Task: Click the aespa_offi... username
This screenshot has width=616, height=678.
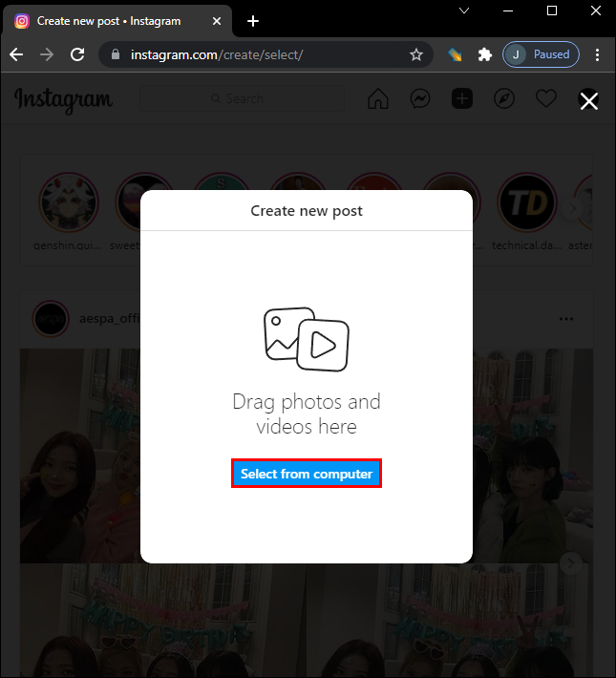Action: [110, 319]
